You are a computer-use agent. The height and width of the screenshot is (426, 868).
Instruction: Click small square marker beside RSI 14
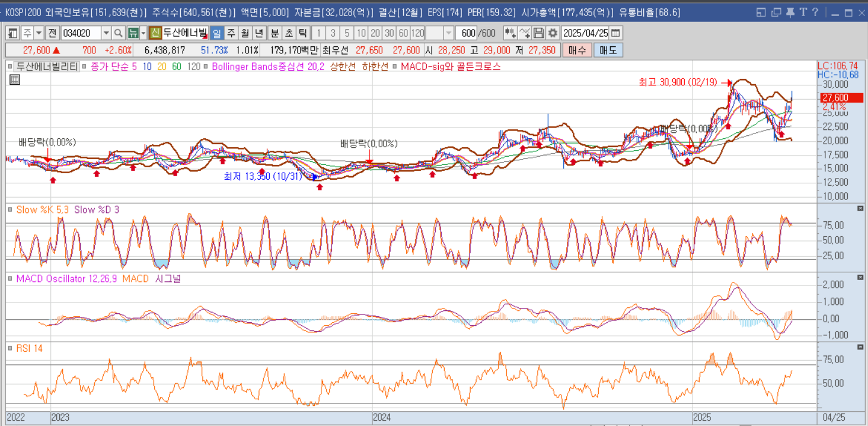[11, 348]
